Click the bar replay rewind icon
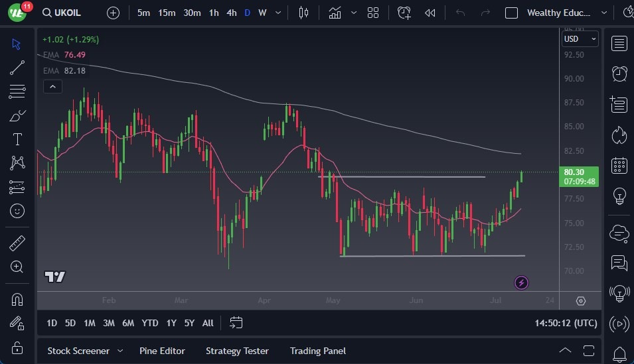Image resolution: width=634 pixels, height=364 pixels. pyautogui.click(x=430, y=13)
